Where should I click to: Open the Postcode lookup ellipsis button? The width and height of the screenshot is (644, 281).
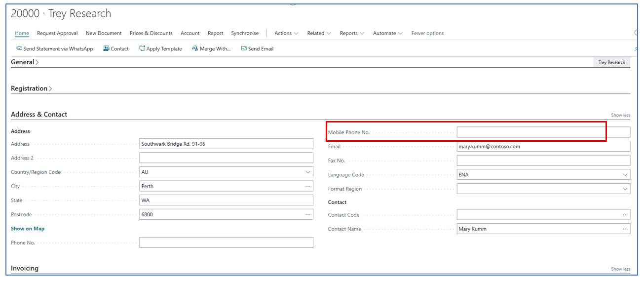tap(308, 214)
